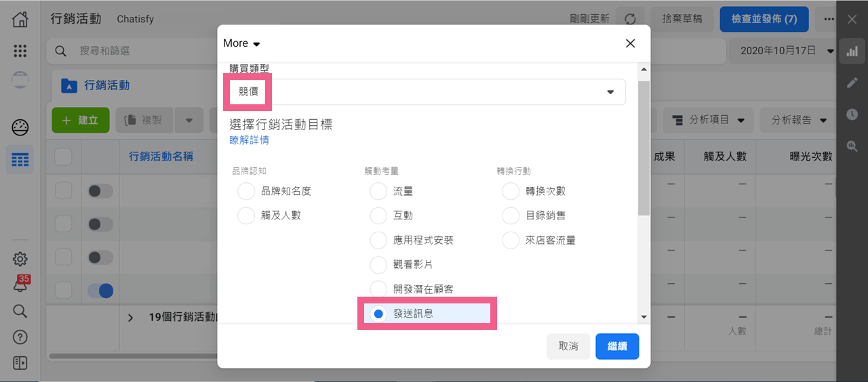This screenshot has width=868, height=382.
Task: Open the 購買類型 競價 dropdown
Action: [427, 92]
